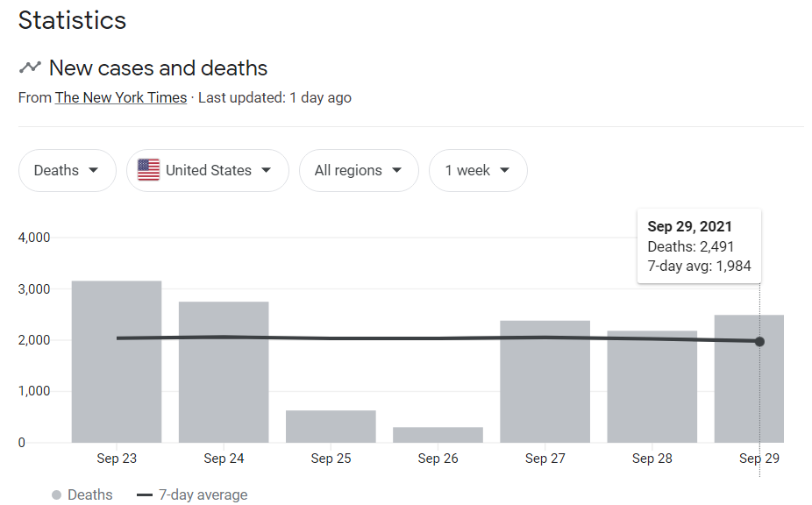Click the smallest bar for Sep 26
The image size is (812, 505).
pos(438,435)
